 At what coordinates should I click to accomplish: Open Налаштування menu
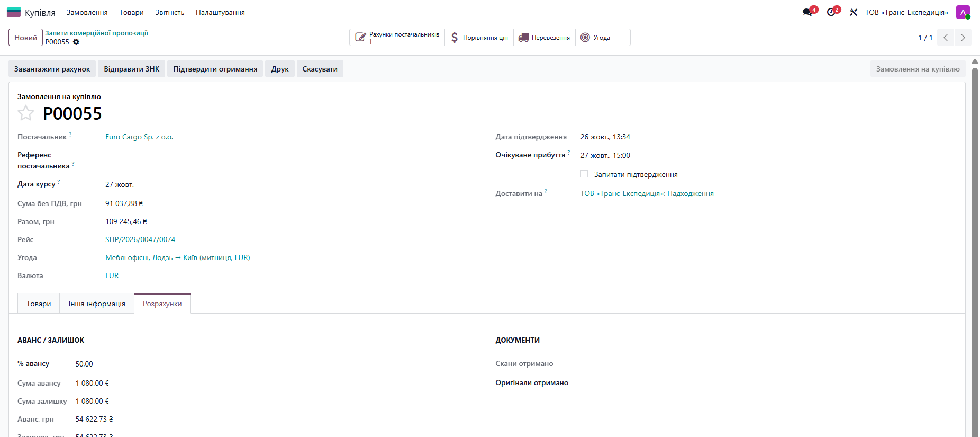point(220,12)
